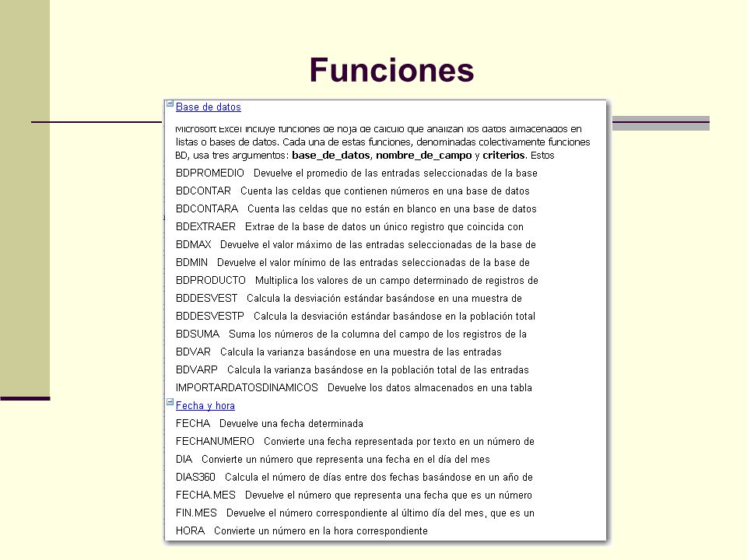
Task: Select the FECHANUMERO function row
Action: [x=355, y=442]
